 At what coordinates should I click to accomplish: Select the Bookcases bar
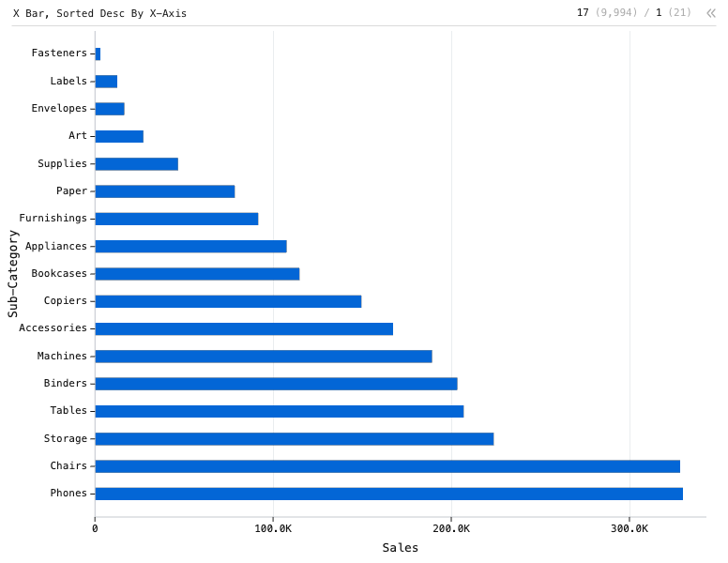click(197, 274)
